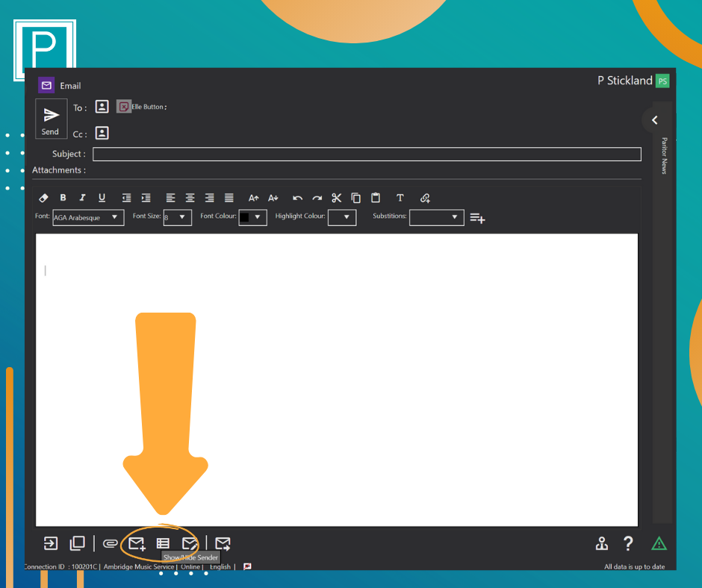Click the T text format icon
The height and width of the screenshot is (588, 702).
[400, 198]
